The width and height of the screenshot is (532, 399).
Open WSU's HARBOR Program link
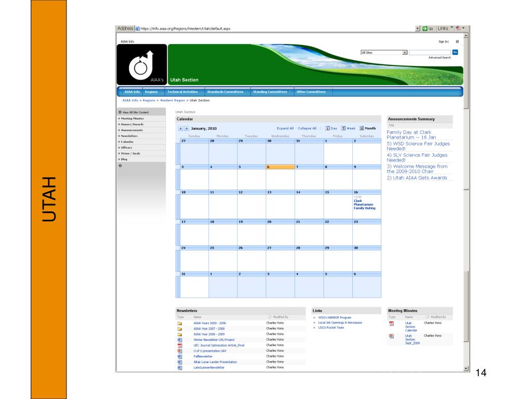click(x=335, y=317)
